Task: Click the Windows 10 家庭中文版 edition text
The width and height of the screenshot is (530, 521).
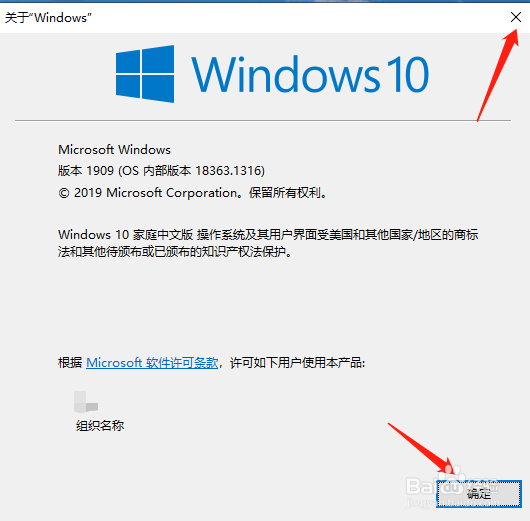Action: pos(125,234)
